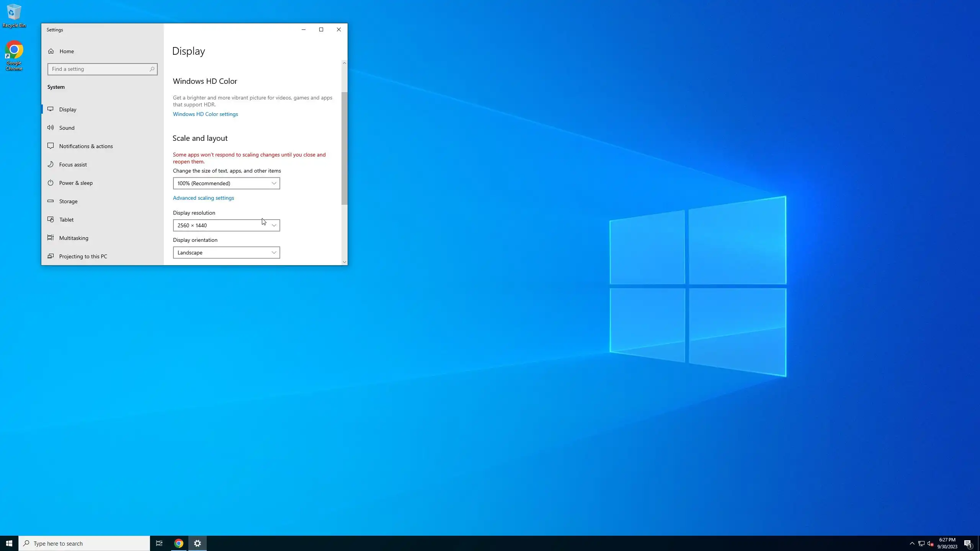Open Notifications & actions settings
The width and height of the screenshot is (980, 551).
click(86, 146)
